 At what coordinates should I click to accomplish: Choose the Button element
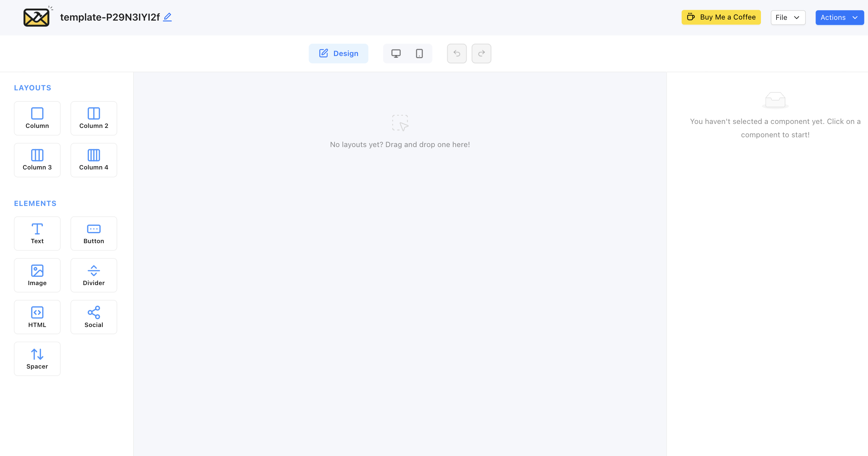(94, 233)
